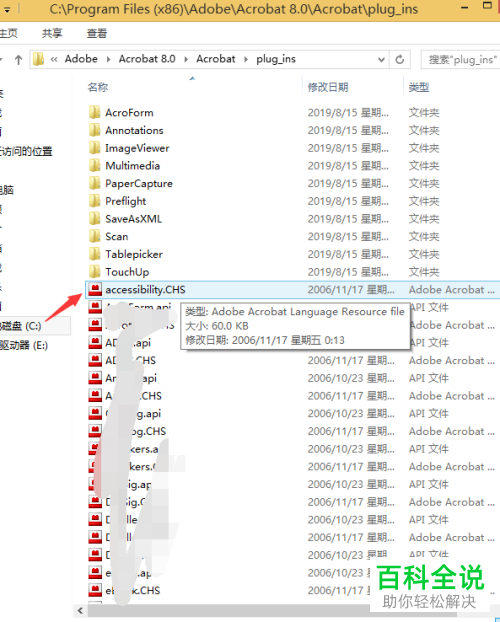The width and height of the screenshot is (500, 622).
Task: Select the ImageViewer folder icon
Action: (94, 148)
